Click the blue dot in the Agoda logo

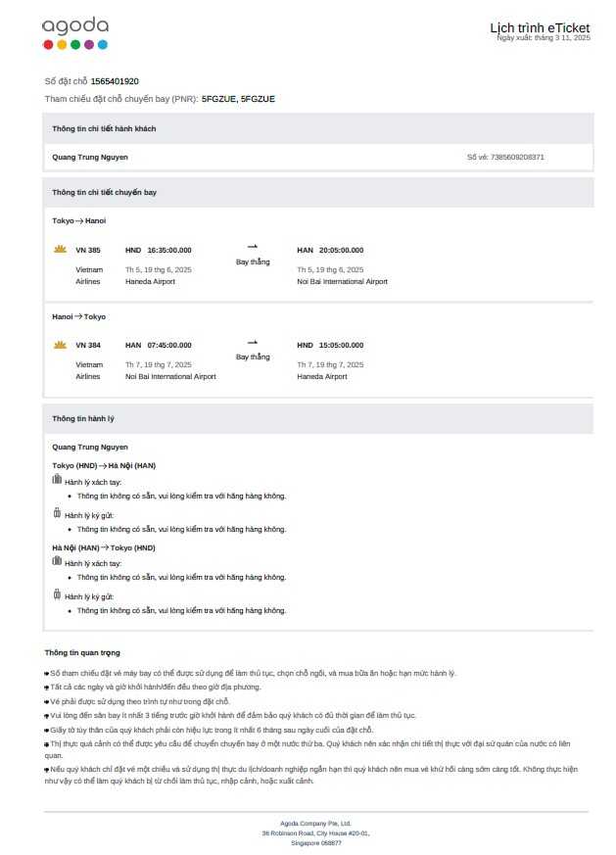(x=103, y=44)
